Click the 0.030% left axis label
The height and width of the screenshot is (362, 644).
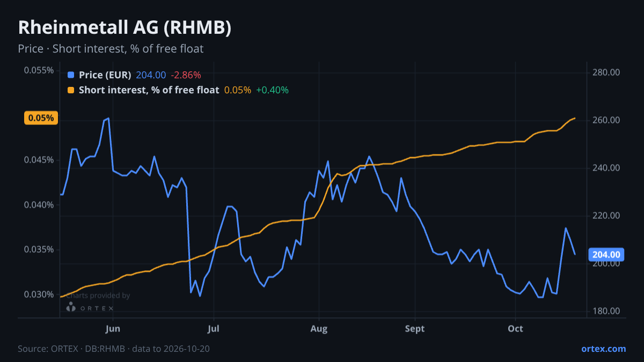39,294
